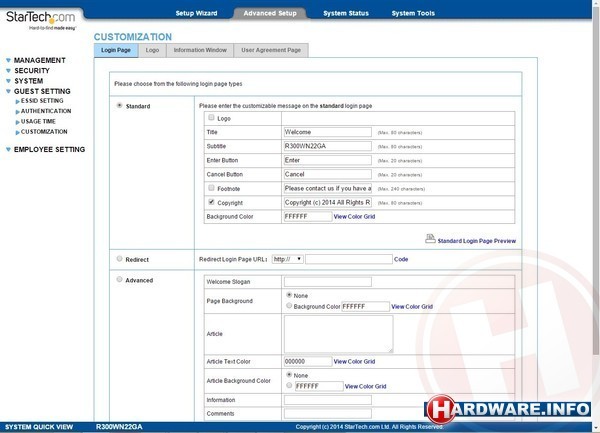This screenshot has width=600, height=433.
Task: Open USAGE TIME in the sidebar
Action: [x=38, y=121]
